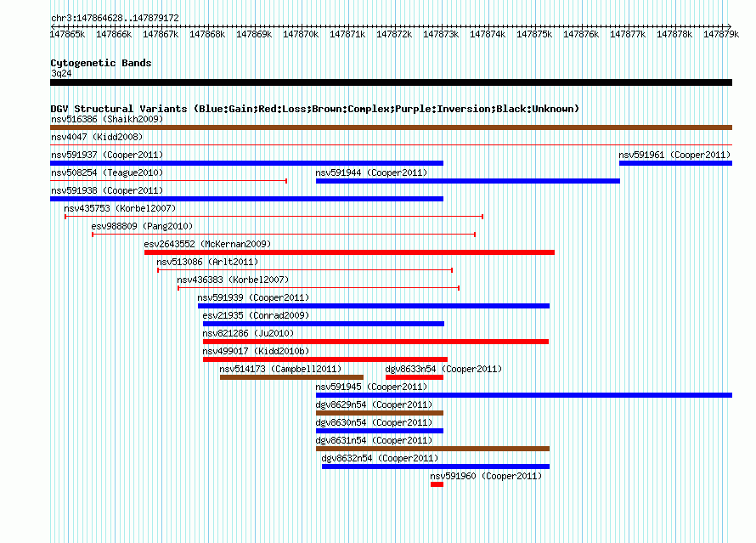Open the nsv499017 (Kidd2010b) label
756x543 pixels.
[x=256, y=351]
